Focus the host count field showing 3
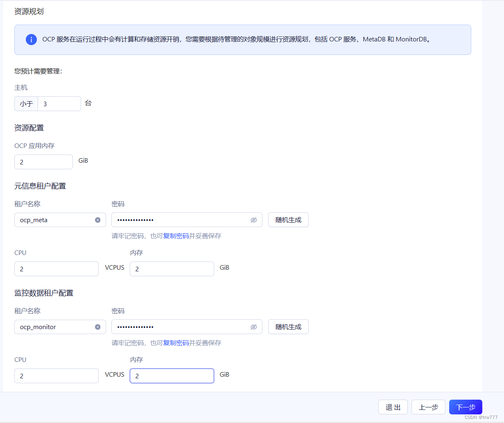The height and width of the screenshot is (423, 504). coord(59,104)
